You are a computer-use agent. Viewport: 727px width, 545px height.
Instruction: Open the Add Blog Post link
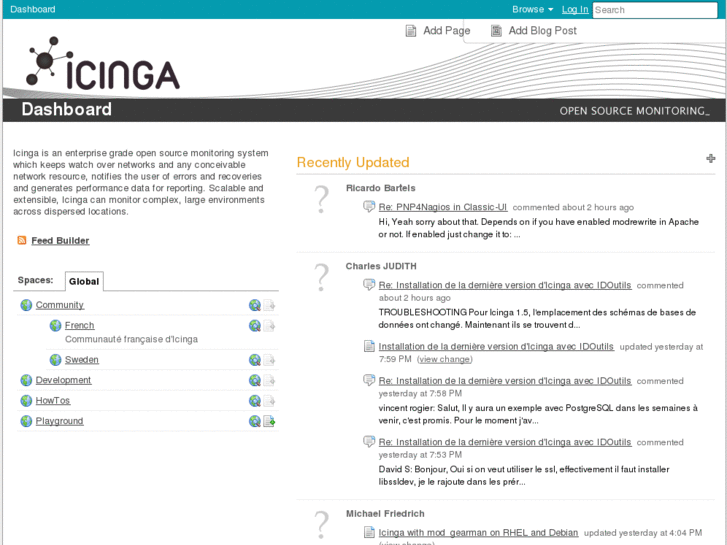542,31
